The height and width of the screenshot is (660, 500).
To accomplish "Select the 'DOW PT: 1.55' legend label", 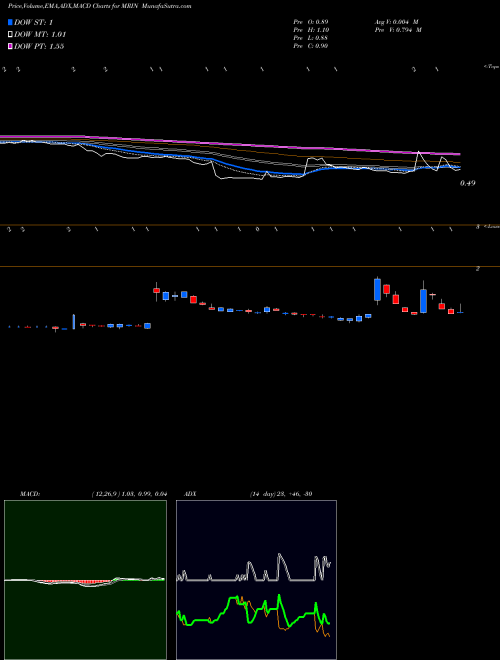I will (39, 46).
